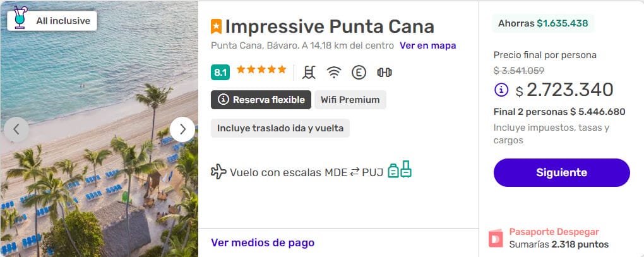644x257 pixels.
Task: Open the Reserva flexible info tag
Action: (261, 100)
